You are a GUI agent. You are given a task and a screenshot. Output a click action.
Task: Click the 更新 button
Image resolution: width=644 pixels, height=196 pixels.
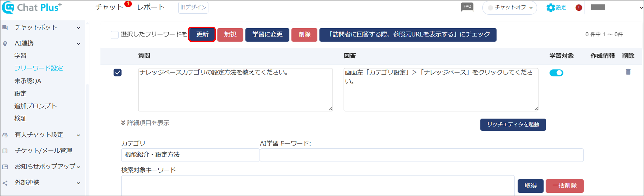pos(202,34)
